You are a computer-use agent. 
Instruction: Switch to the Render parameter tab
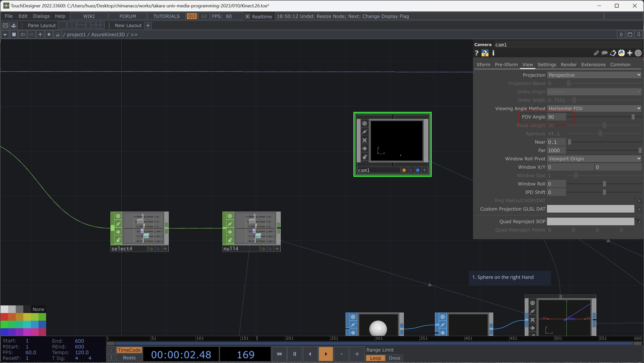569,65
